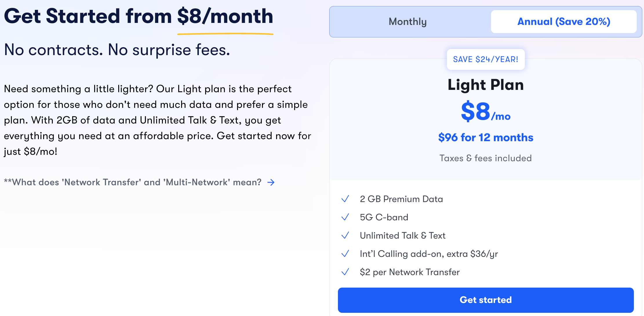Click the '2 GB Premium Data' feature text

(401, 199)
